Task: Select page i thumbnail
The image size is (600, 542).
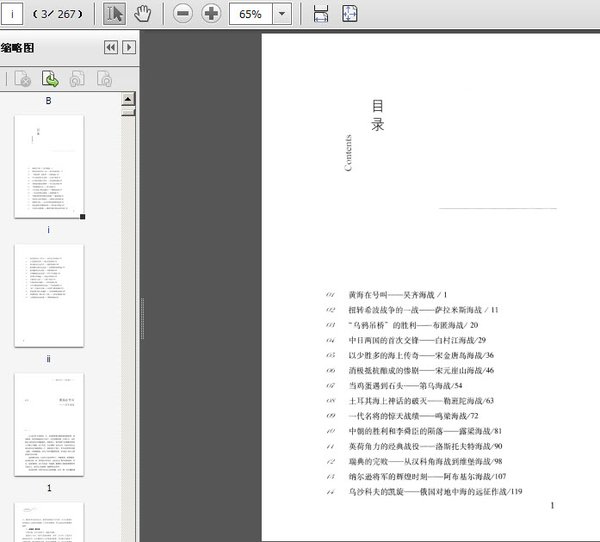Action: tap(49, 165)
